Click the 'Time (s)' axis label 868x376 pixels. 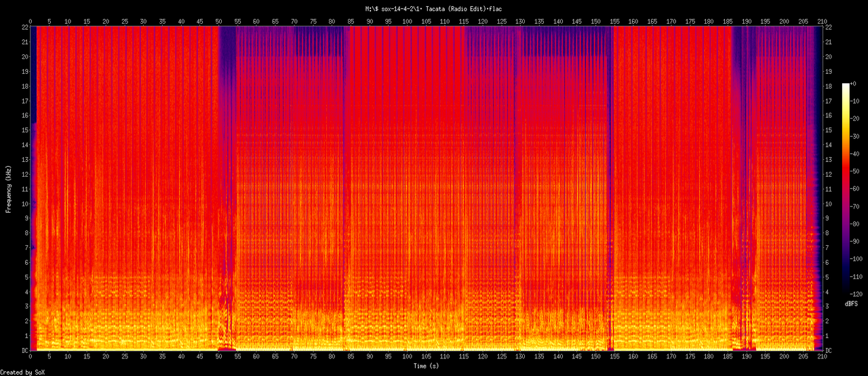[x=427, y=366]
